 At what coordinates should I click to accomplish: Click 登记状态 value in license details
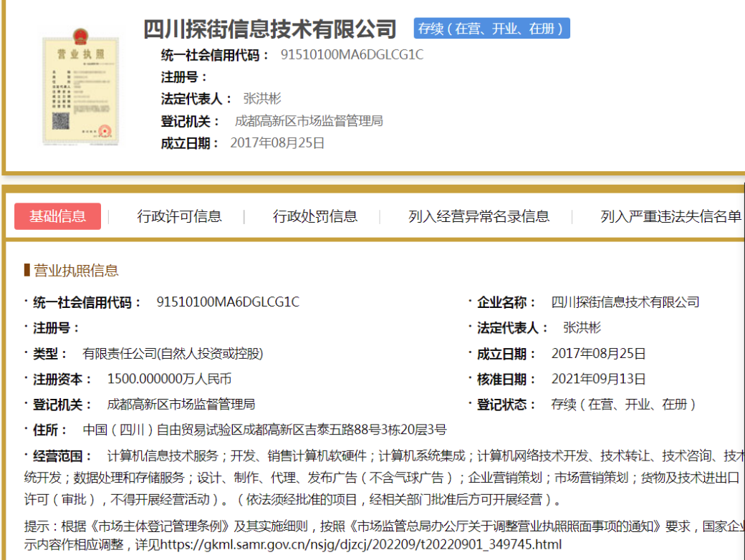coord(623,404)
